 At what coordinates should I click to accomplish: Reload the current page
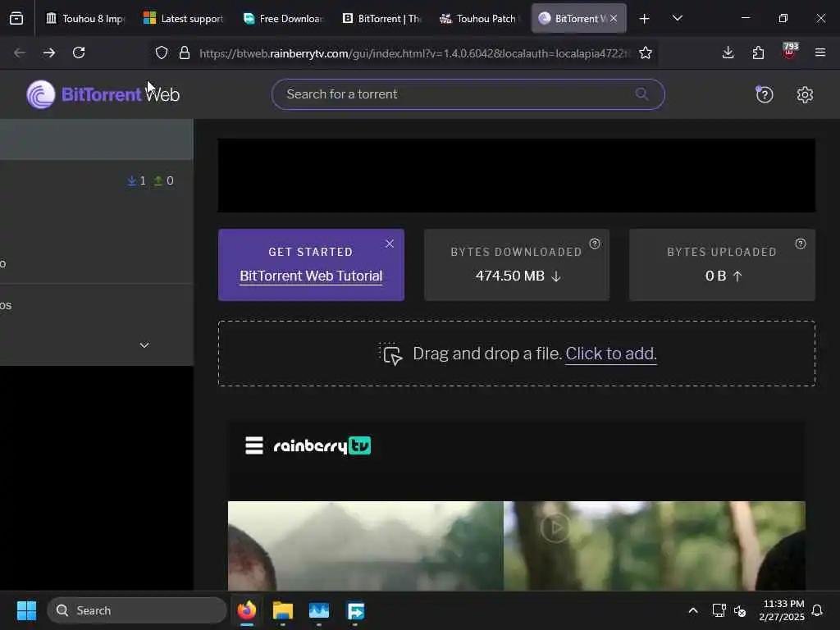click(79, 52)
